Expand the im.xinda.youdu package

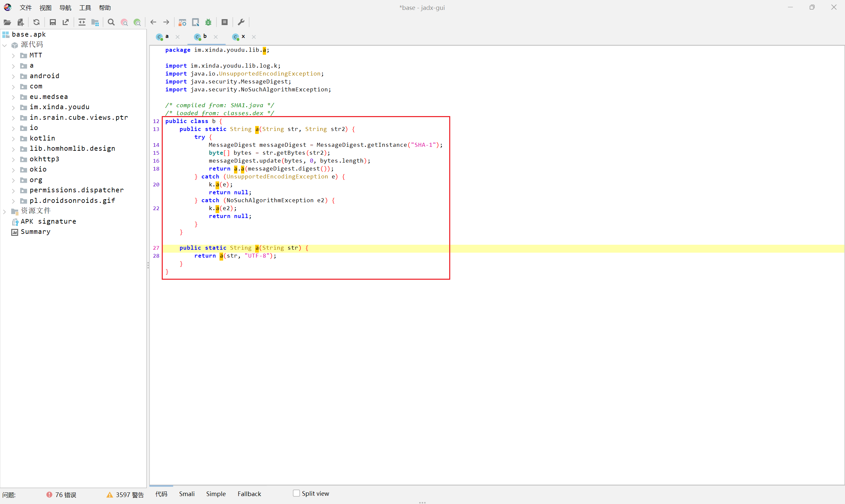[13, 108]
